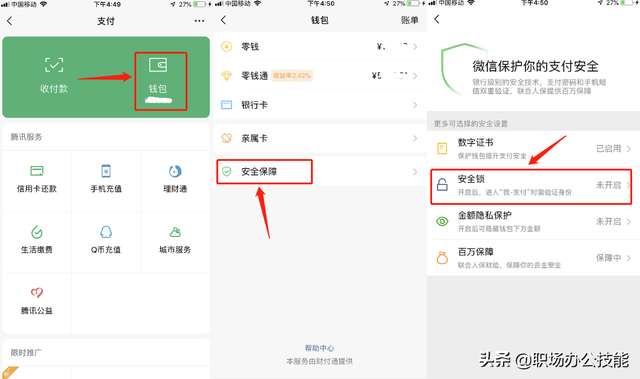Open 腾讯公益 heart icon
Screen dimensions: 640x379
(37, 293)
